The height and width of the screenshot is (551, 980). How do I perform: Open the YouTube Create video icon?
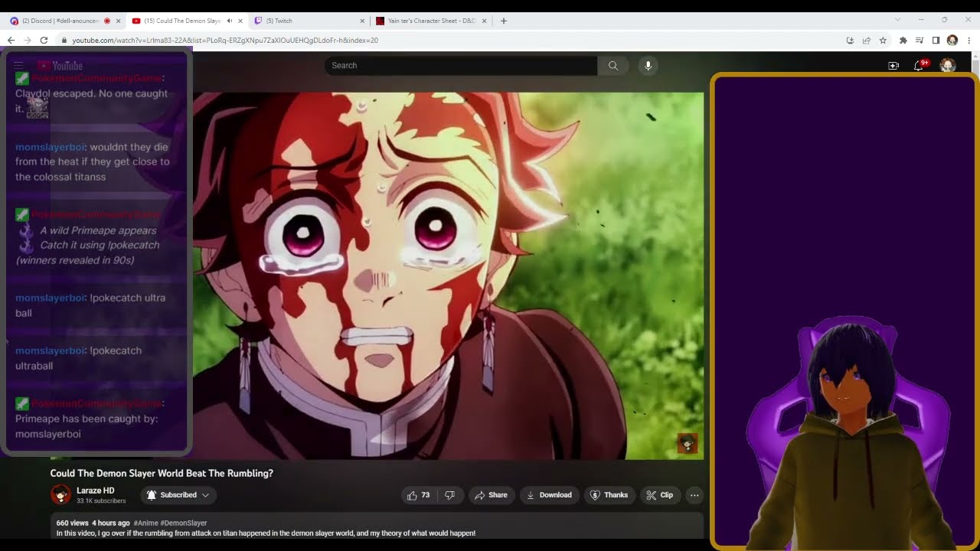[893, 66]
